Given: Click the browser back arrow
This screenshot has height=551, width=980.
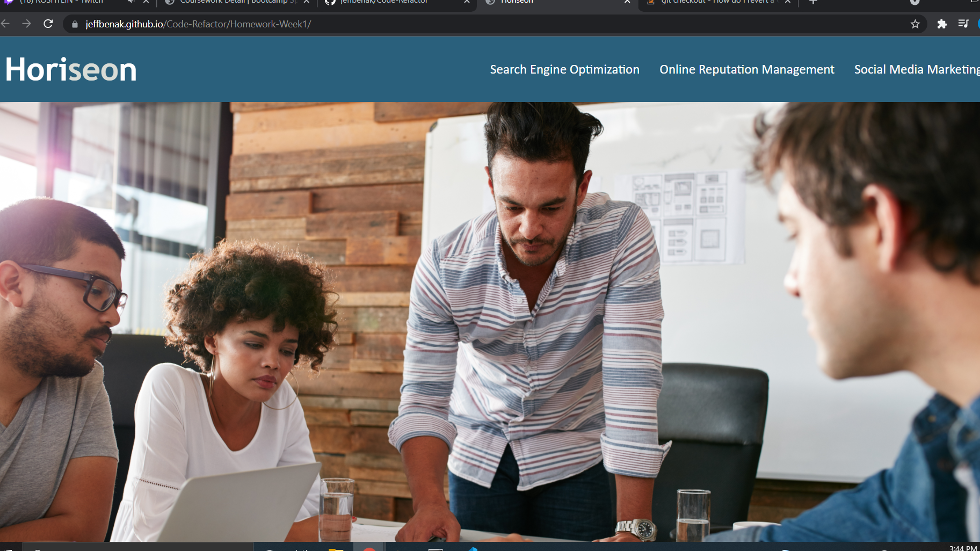Looking at the screenshot, I should 6,24.
